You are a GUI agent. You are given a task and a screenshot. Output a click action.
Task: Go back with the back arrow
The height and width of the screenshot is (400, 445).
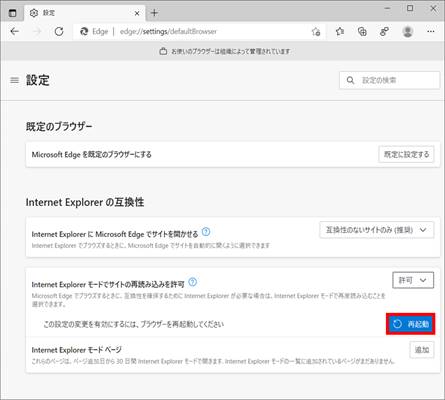click(14, 31)
